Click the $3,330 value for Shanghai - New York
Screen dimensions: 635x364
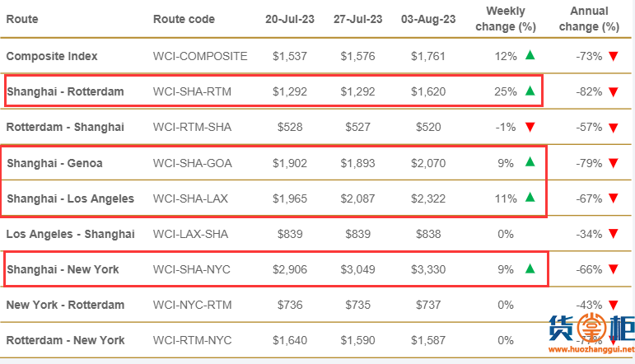click(428, 269)
